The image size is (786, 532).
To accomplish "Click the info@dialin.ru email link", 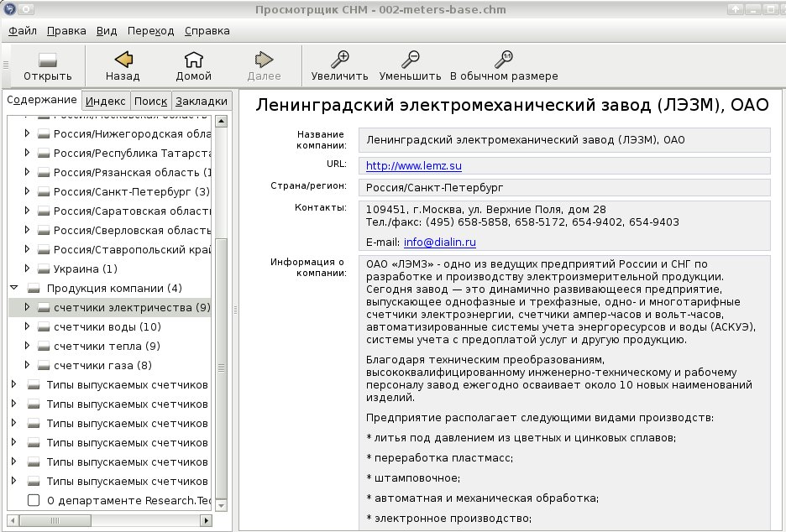I will point(440,243).
